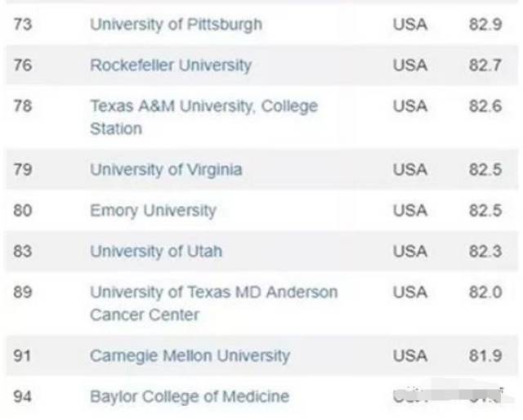Click the score 82.3

point(485,251)
